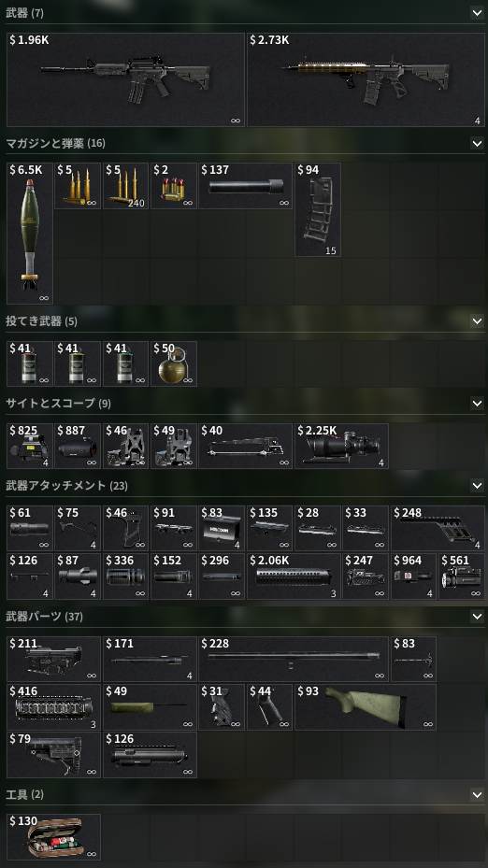Select the $1.96K M4 rifle thumbnail
The width and height of the screenshot is (488, 868).
pos(125,79)
